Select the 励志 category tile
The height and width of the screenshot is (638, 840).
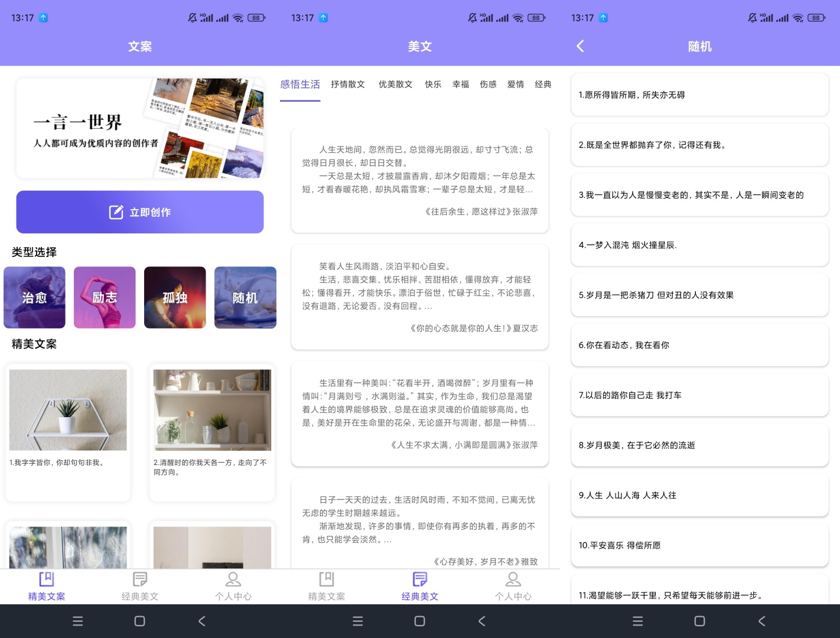(105, 297)
